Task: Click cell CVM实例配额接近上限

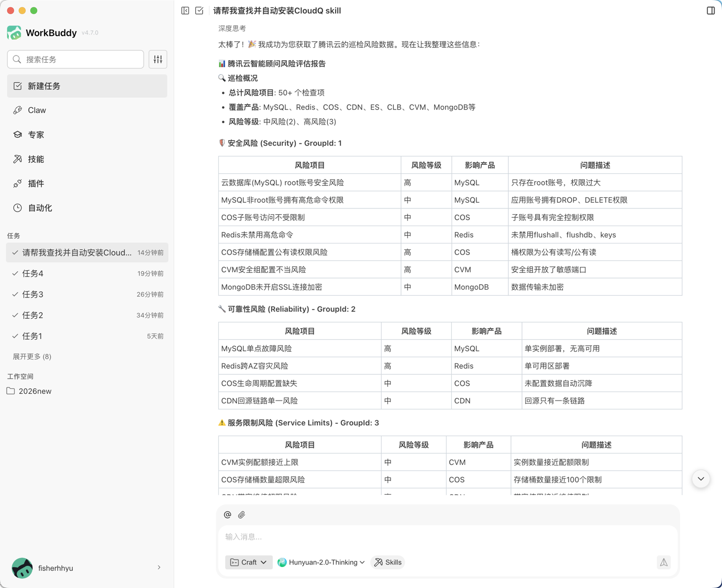Action: point(300,462)
